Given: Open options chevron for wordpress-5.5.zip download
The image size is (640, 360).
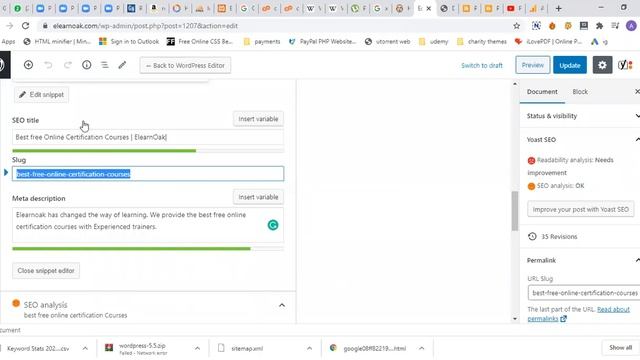Looking at the screenshot, I should (x=197, y=348).
